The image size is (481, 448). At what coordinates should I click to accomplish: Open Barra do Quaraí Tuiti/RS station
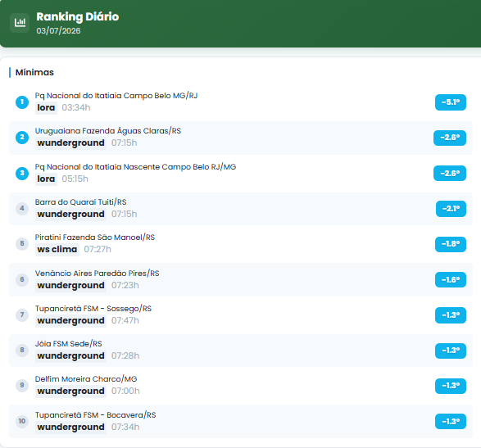pyautogui.click(x=80, y=202)
